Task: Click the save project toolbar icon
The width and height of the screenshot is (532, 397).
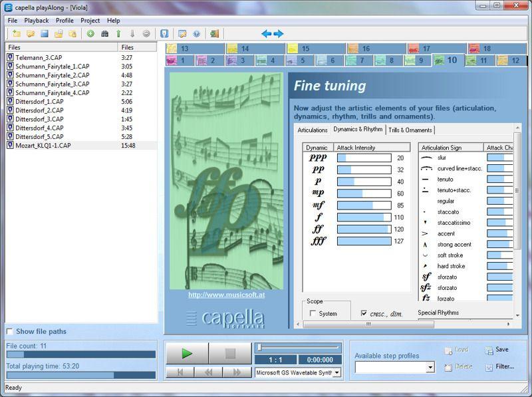Action: 45,34
